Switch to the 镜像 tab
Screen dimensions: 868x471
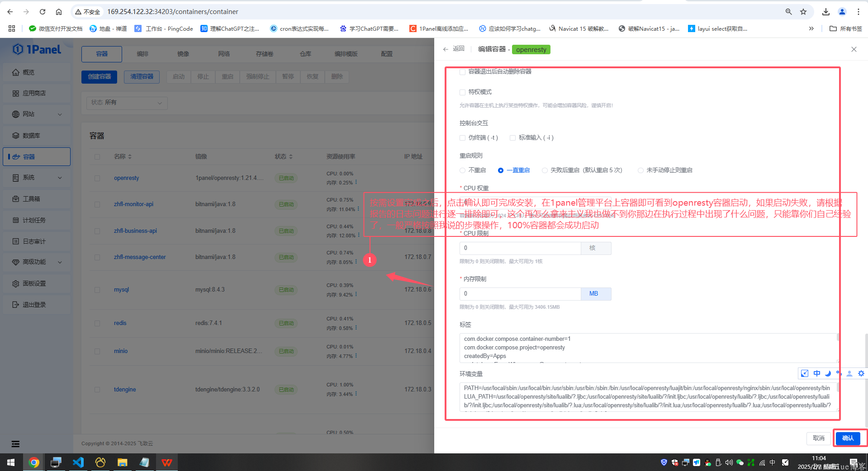[x=183, y=54]
